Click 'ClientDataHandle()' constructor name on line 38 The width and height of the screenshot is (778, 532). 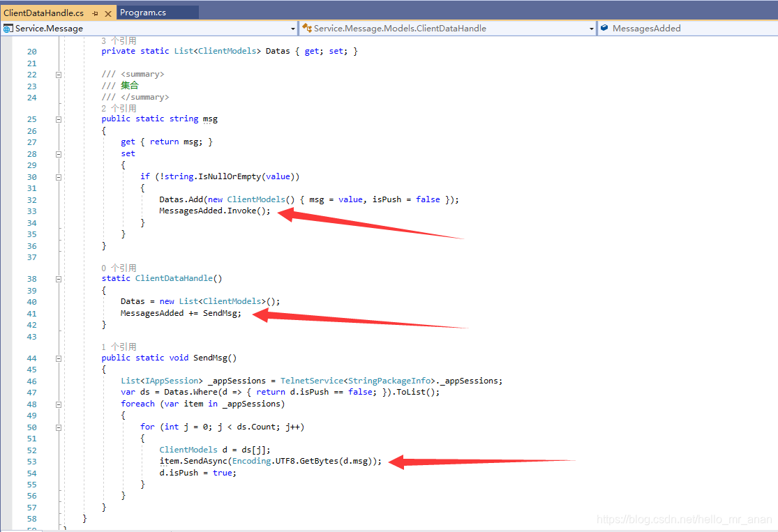(x=179, y=278)
